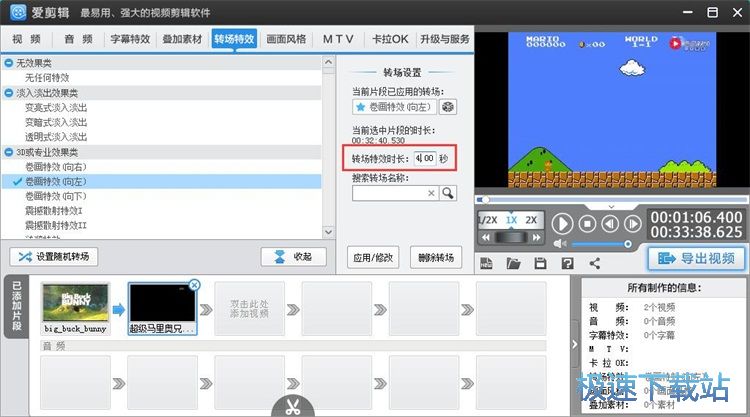
Task: Step to the previous frame
Action: (610, 223)
